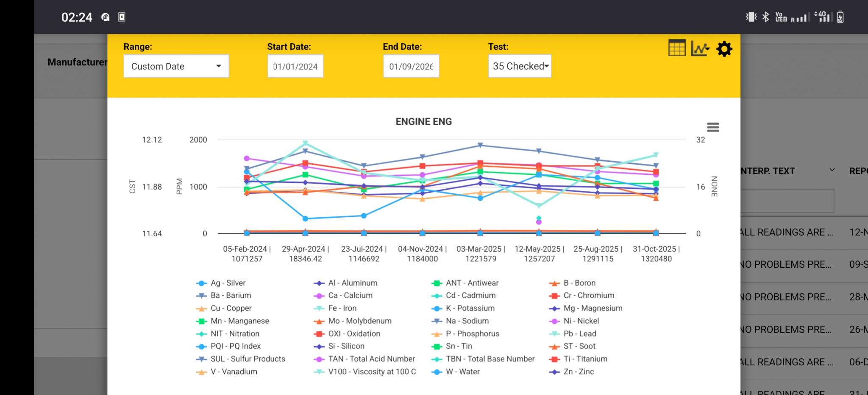Open the Test 35 Checked dropdown
The image size is (868, 395).
point(520,66)
